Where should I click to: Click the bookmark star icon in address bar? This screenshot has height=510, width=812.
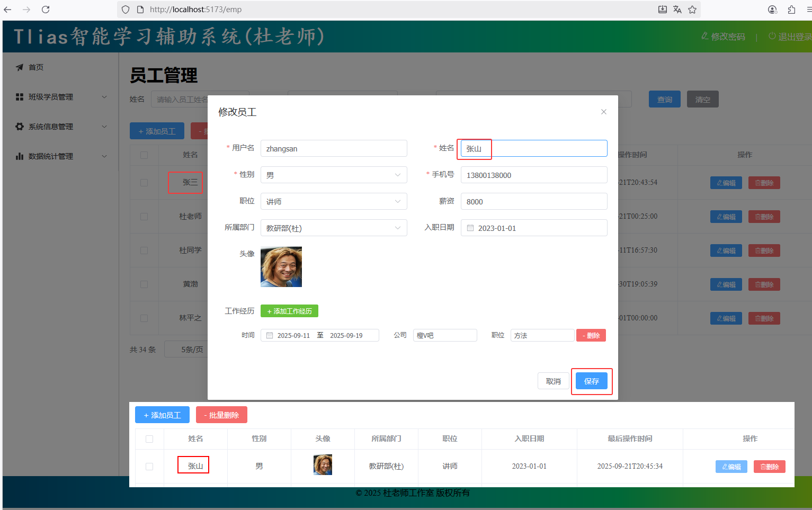692,10
